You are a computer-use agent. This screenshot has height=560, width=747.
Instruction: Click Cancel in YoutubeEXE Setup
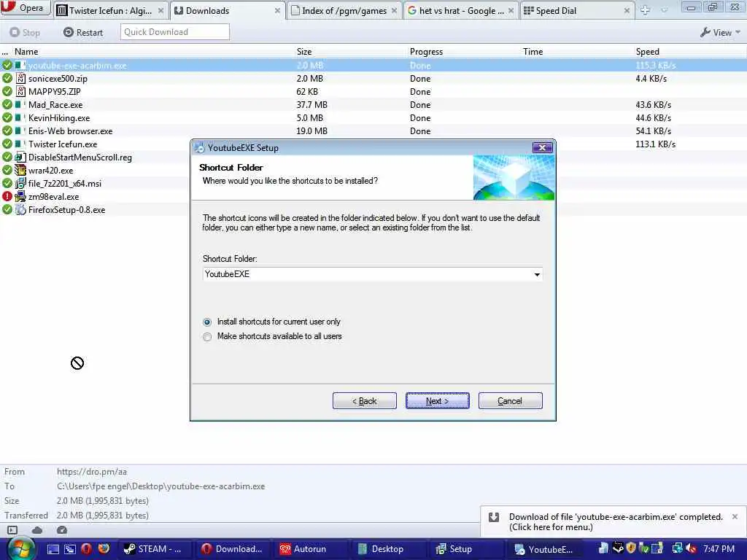coord(510,401)
